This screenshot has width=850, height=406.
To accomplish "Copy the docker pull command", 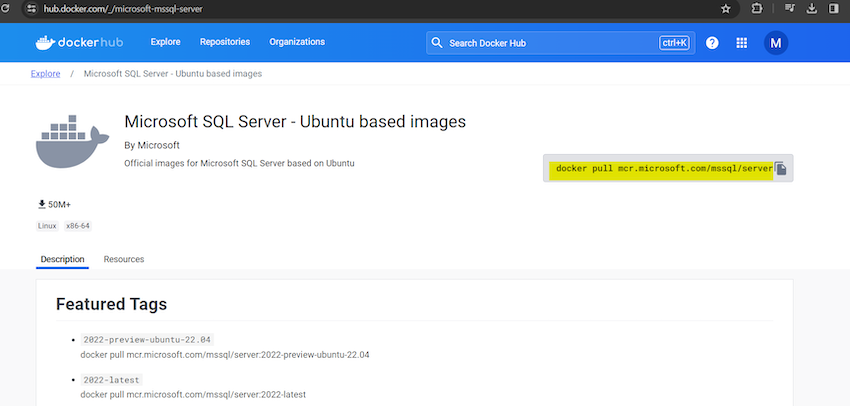I will pos(781,169).
